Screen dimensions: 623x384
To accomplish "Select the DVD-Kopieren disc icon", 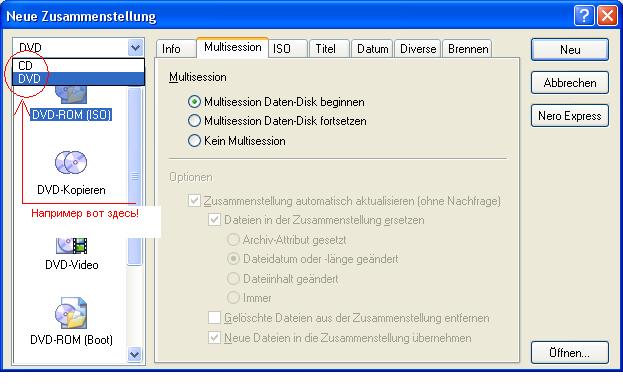I will coord(71,163).
